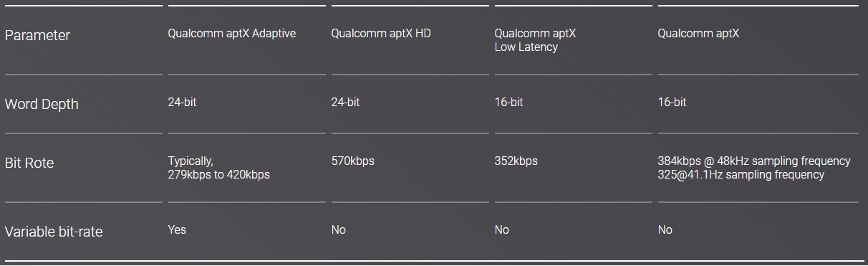Click the 384kbps @ 48kHz sampling frequency text
The height and width of the screenshot is (266, 868).
(x=754, y=161)
